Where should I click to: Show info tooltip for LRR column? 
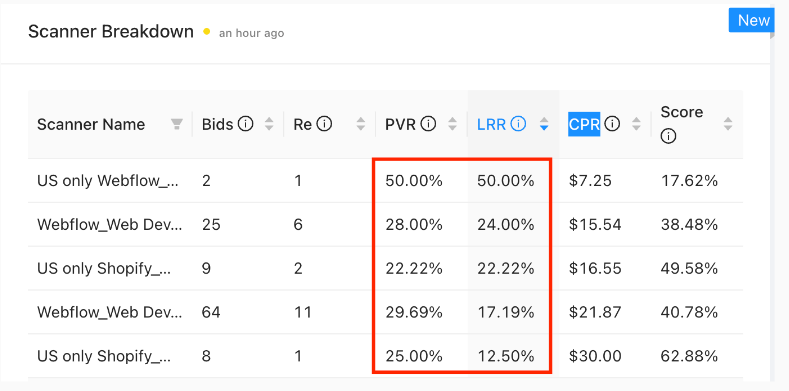pos(518,124)
